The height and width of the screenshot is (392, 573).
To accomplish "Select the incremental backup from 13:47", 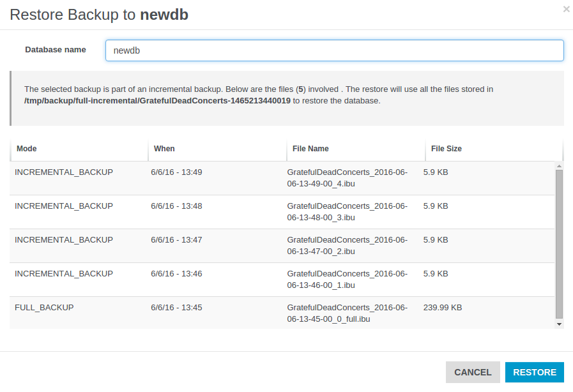I will click(x=63, y=240).
